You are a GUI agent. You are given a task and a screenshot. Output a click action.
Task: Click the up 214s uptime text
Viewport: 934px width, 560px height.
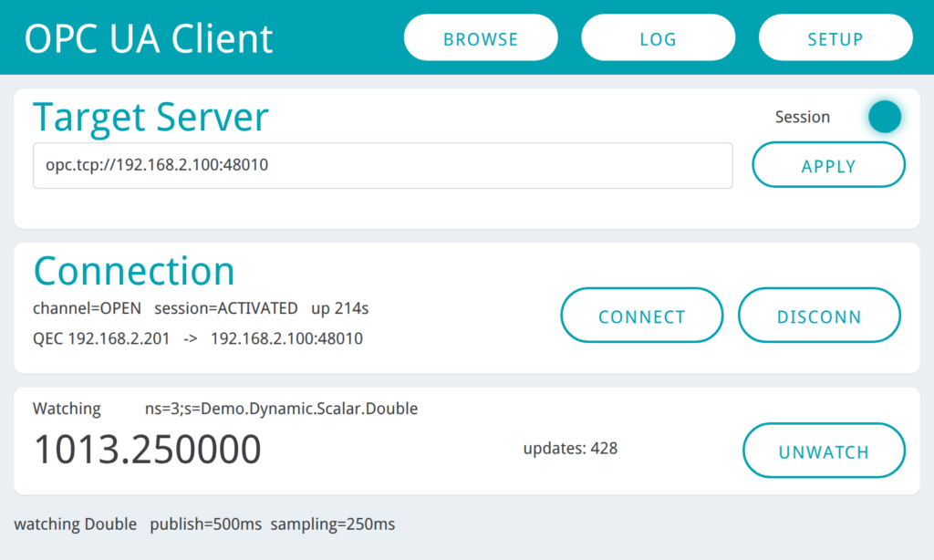[339, 308]
